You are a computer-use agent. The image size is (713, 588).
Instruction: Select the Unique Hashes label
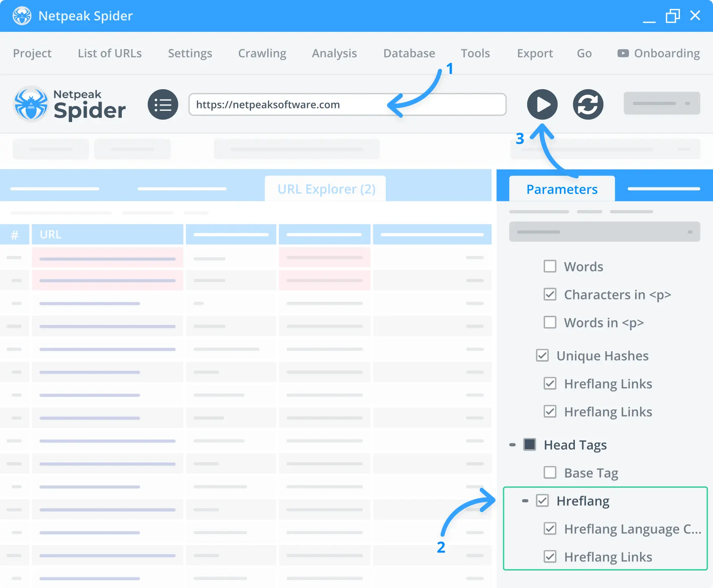603,356
